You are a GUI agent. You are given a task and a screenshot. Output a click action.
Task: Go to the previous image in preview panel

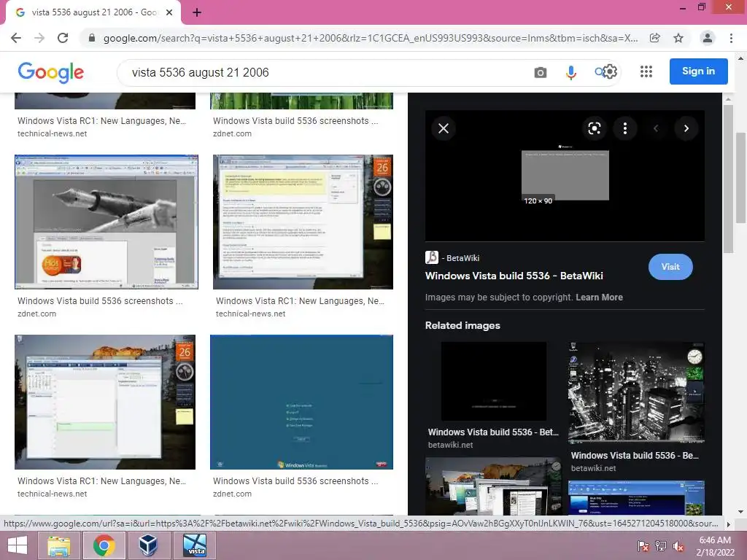click(x=656, y=128)
